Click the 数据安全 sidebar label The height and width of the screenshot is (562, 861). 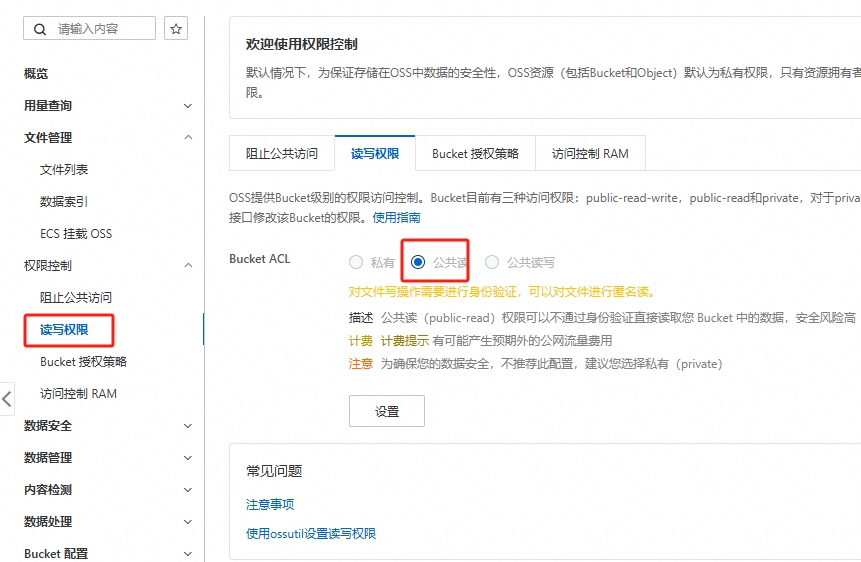coord(48,426)
